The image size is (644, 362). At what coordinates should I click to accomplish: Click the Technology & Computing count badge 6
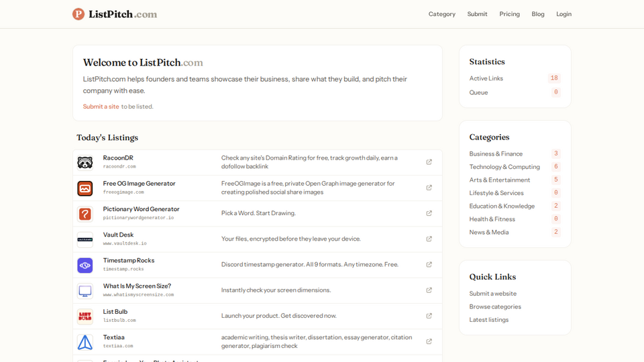555,167
